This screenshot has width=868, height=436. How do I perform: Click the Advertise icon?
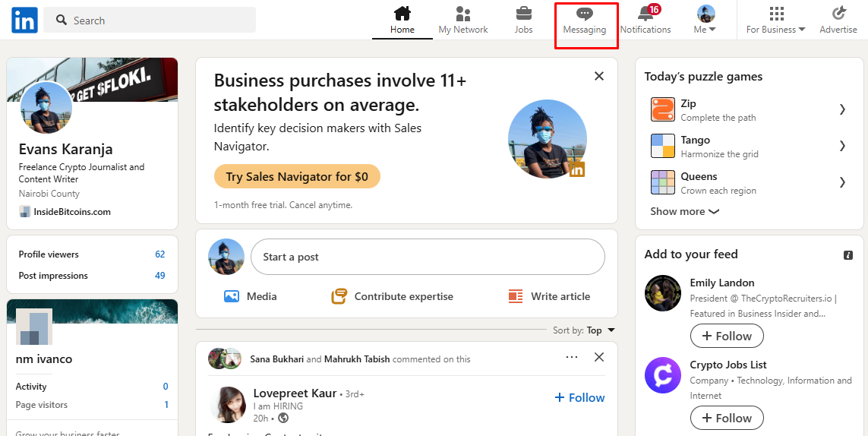(x=838, y=14)
